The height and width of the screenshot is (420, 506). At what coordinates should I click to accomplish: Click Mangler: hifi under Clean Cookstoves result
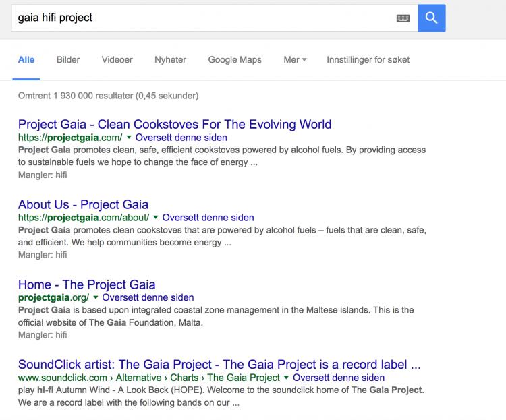point(43,175)
